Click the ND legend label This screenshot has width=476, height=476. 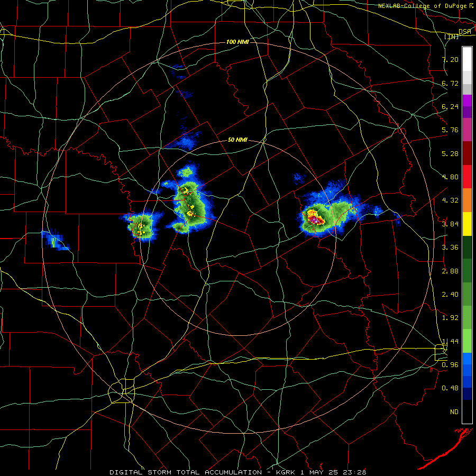click(x=454, y=412)
